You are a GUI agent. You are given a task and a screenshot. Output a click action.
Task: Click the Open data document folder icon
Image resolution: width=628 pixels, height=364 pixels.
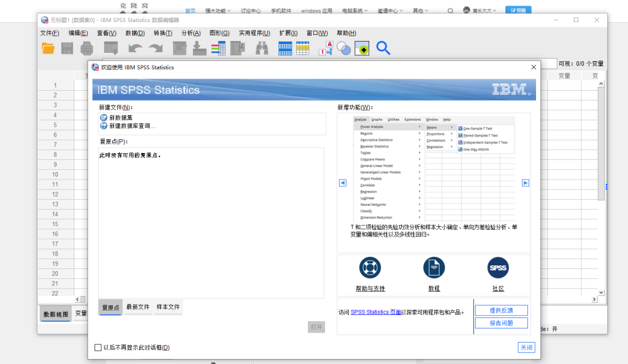(48, 48)
